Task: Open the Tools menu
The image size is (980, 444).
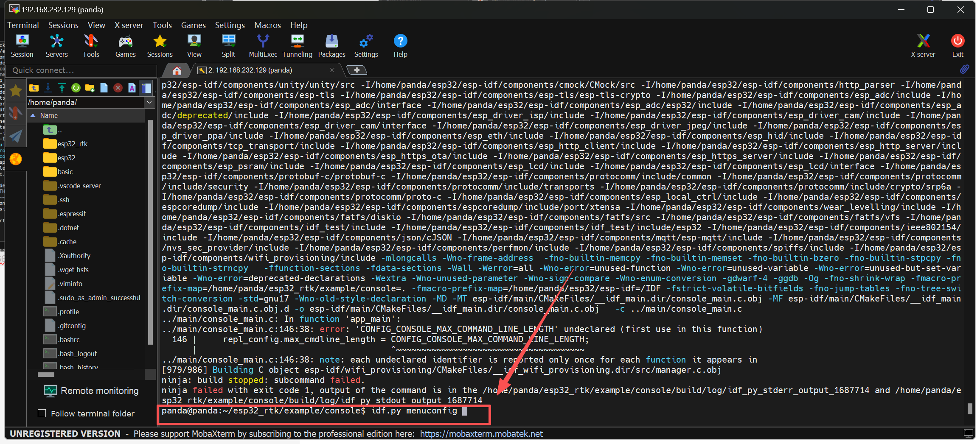Action: click(162, 25)
